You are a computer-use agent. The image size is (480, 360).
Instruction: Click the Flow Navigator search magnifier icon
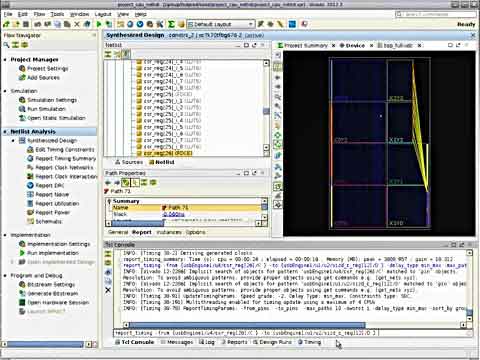tap(6, 45)
